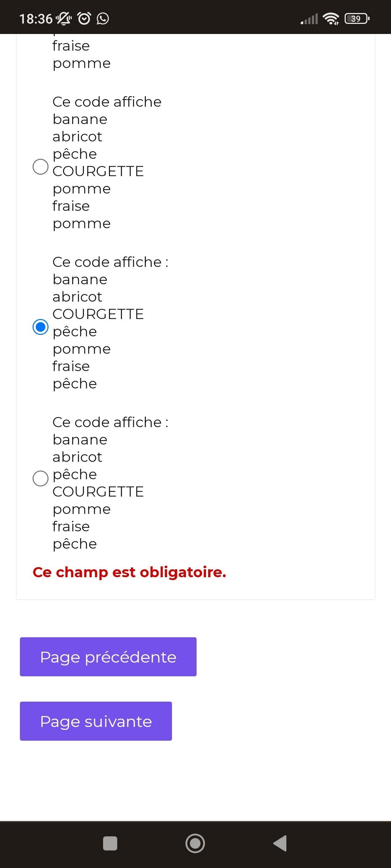
Task: Tap the red 'Ce champ est obligatoire.' message
Action: pos(129,572)
